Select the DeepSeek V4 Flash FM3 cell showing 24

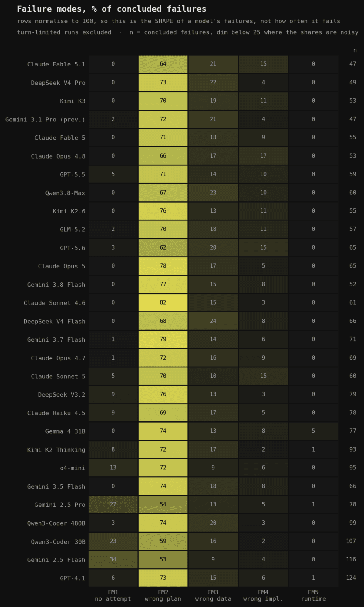(x=213, y=321)
